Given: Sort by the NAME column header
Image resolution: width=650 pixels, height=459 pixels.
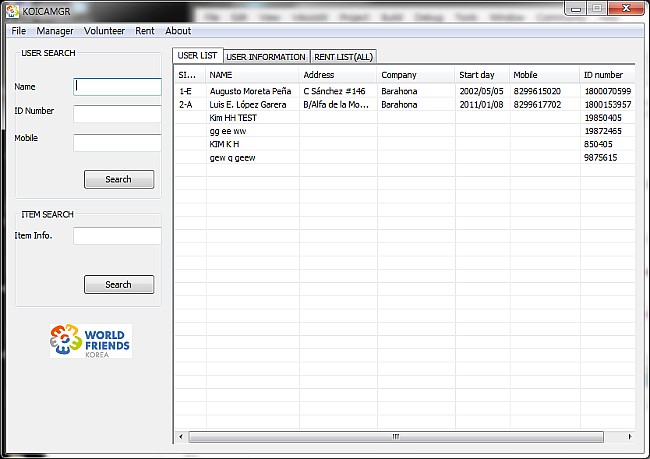Looking at the screenshot, I should pos(252,75).
